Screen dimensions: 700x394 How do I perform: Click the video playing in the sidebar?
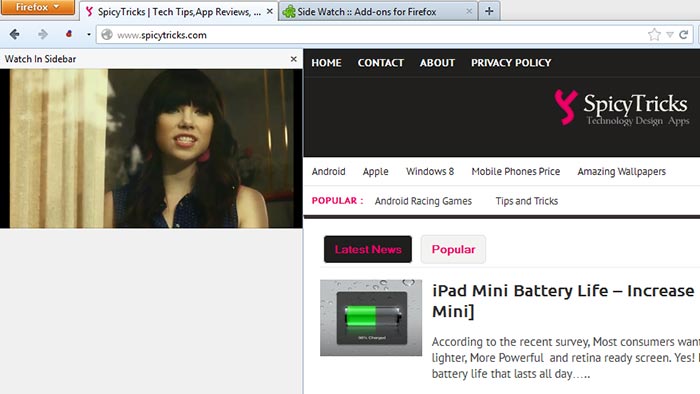pos(151,149)
